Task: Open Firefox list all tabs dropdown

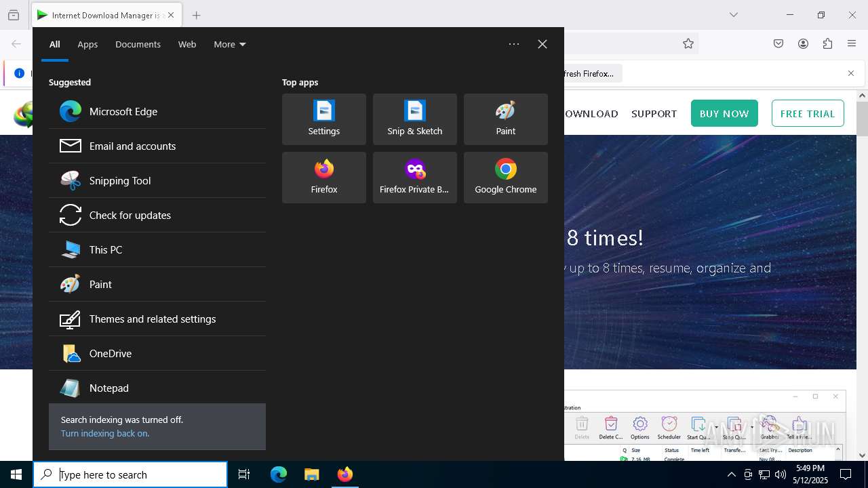Action: point(734,15)
